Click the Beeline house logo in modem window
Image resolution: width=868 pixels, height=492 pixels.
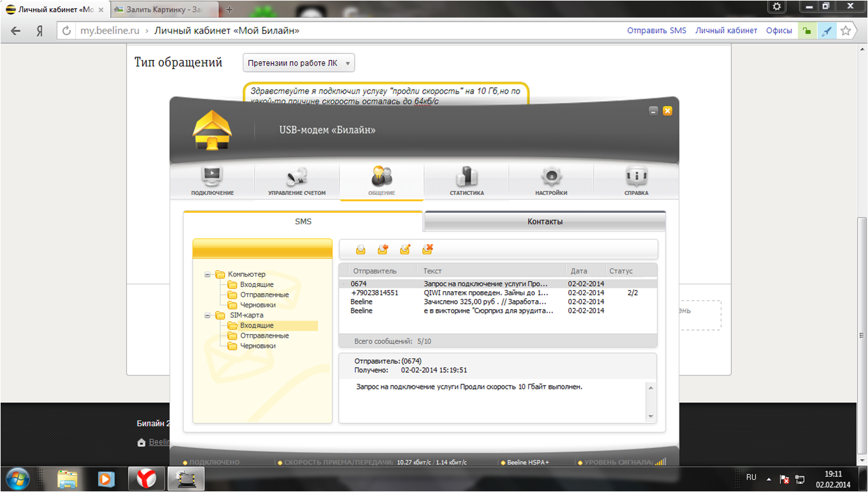click(213, 130)
